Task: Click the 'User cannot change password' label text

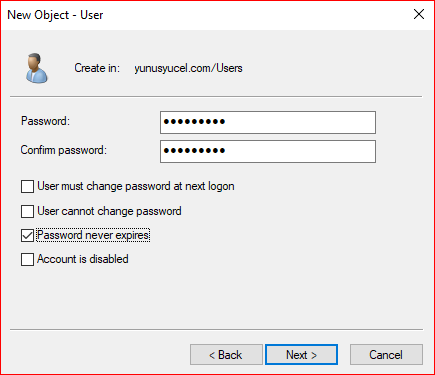Action: pos(109,211)
